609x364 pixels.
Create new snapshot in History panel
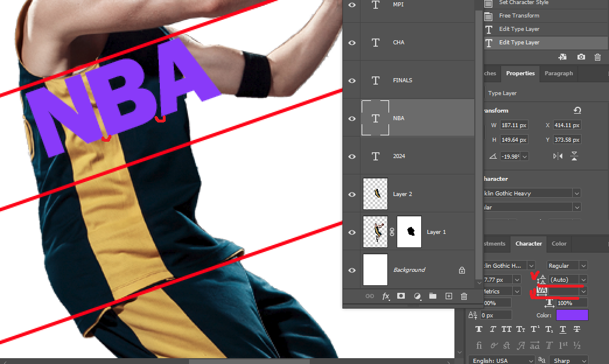tap(581, 57)
